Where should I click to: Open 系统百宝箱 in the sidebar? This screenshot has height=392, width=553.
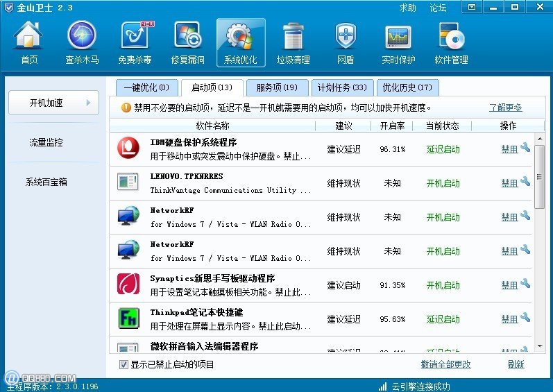coord(46,182)
